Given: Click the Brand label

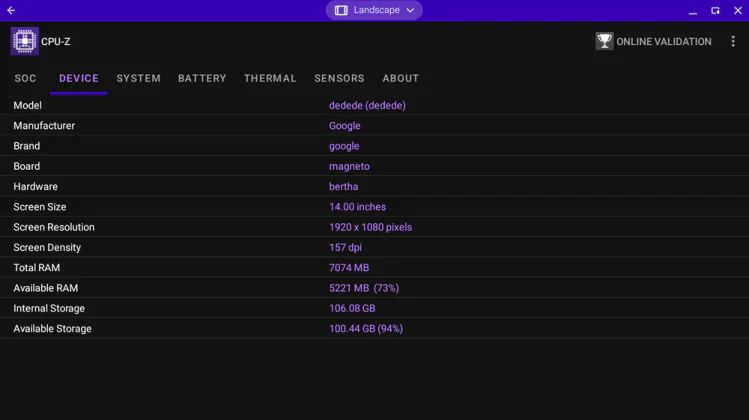Looking at the screenshot, I should point(27,146).
